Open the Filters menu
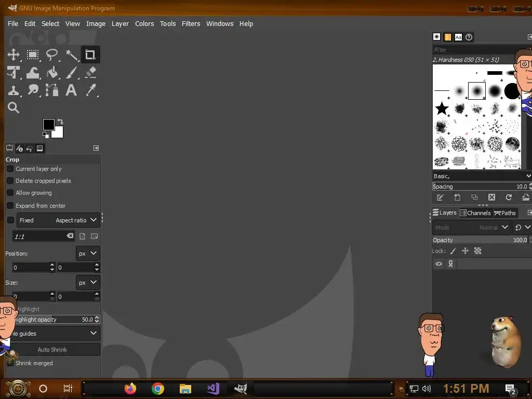 [191, 24]
